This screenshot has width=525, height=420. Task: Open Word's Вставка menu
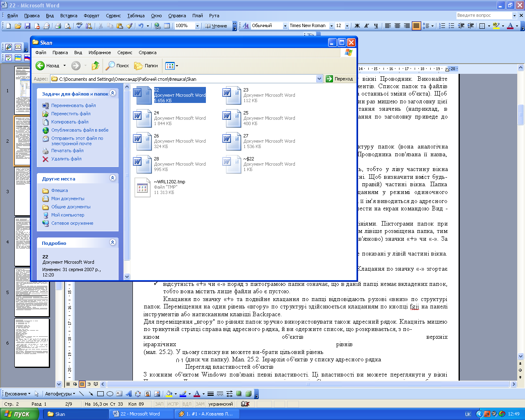coord(68,16)
